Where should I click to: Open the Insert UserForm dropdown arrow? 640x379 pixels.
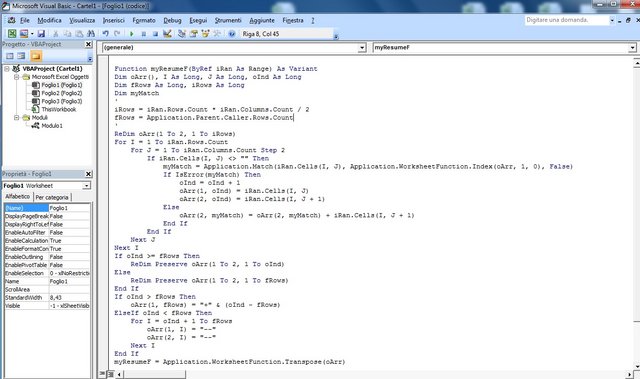click(32, 34)
